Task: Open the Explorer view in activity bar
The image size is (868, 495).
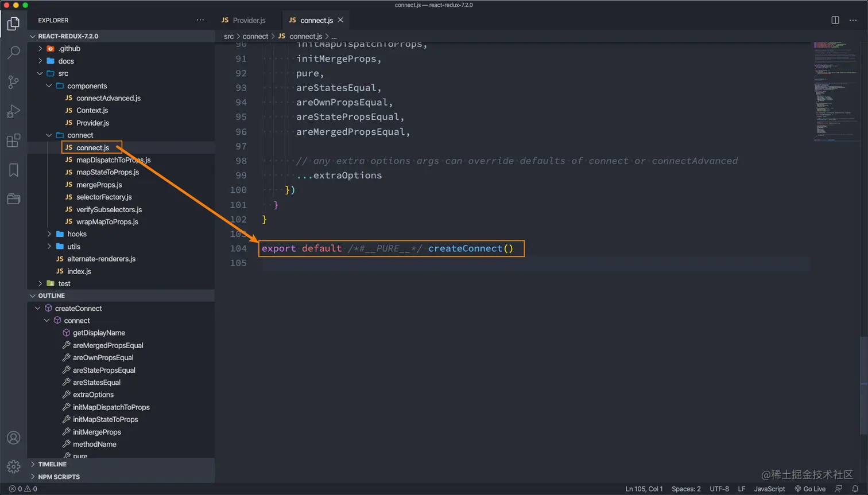Action: 13,24
